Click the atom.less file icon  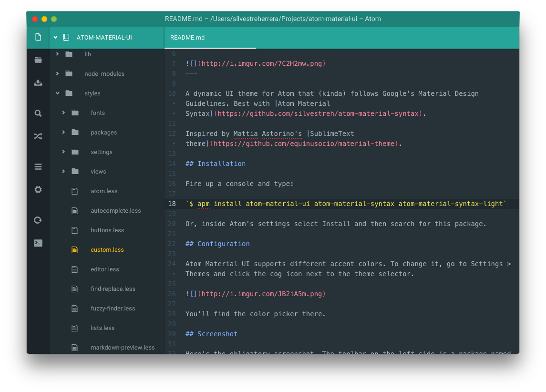coord(74,191)
